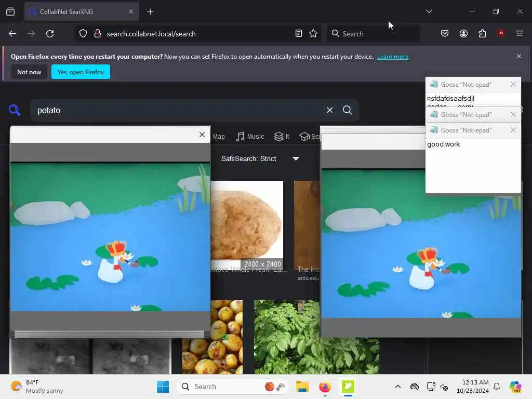Open the 2400 x 2400 potato image
532x399 pixels.
(247, 225)
